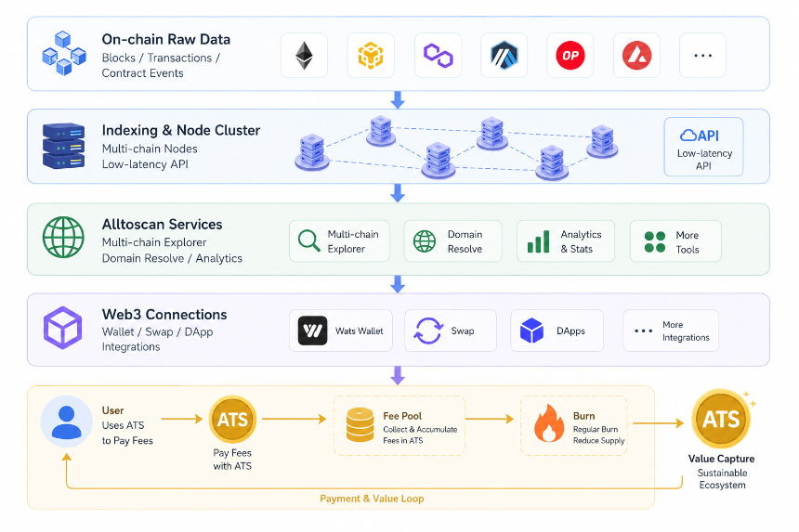Select the BNB Chain cube icon

pos(371,56)
